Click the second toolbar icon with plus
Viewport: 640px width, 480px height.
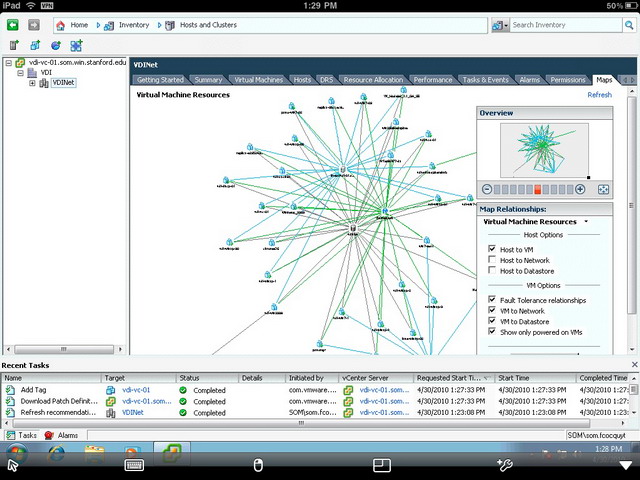click(35, 45)
